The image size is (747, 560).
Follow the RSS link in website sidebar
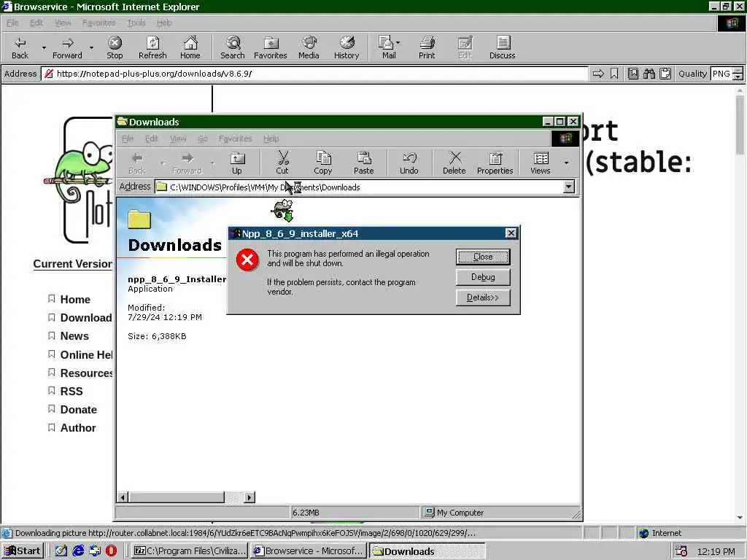[71, 392]
